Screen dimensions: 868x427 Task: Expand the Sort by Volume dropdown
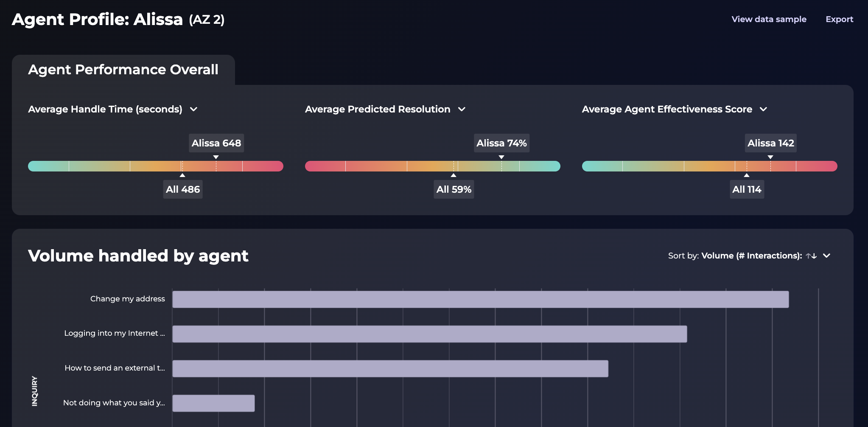826,256
